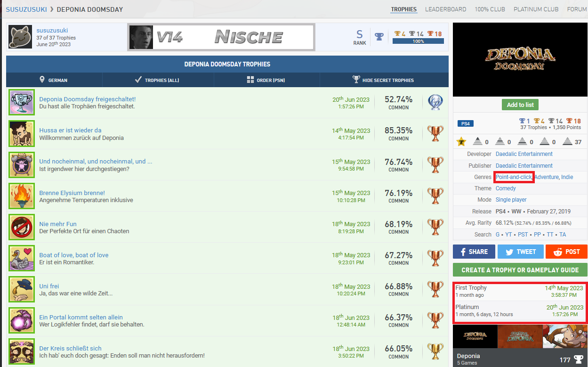The width and height of the screenshot is (588, 367).
Task: Click the Und nocheinmal trophy image
Action: [x=22, y=164]
